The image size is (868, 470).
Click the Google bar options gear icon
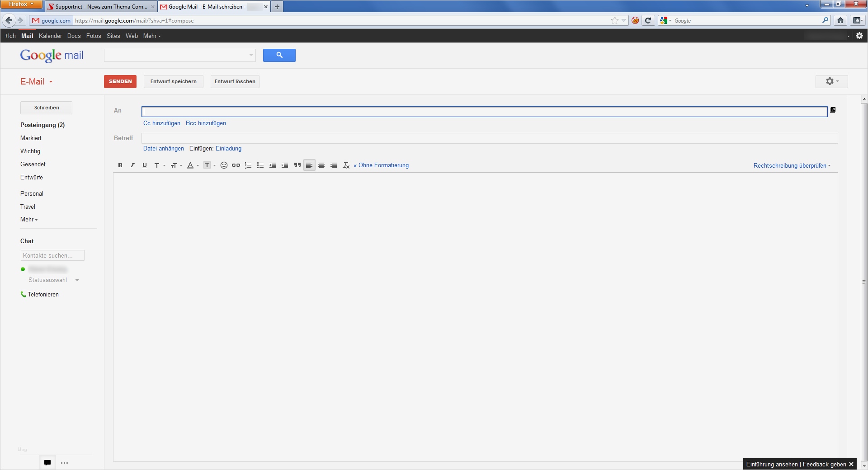[859, 36]
